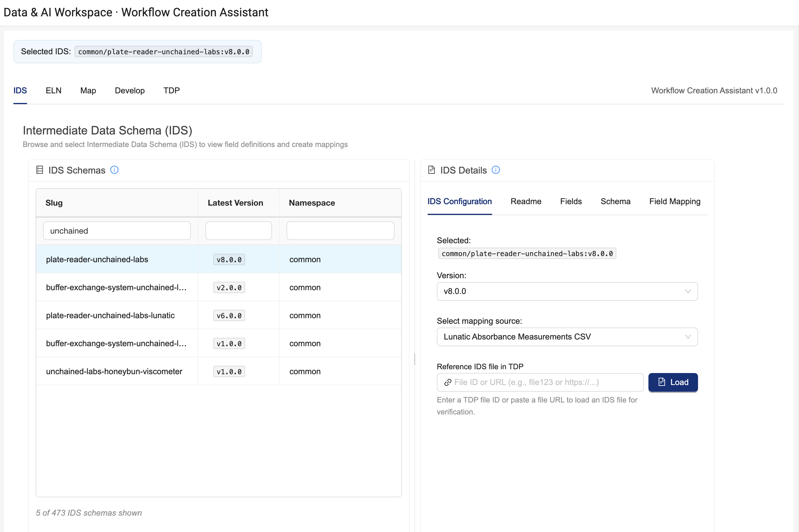799x532 pixels.
Task: Click the v6.0.0 version badge
Action: point(229,315)
